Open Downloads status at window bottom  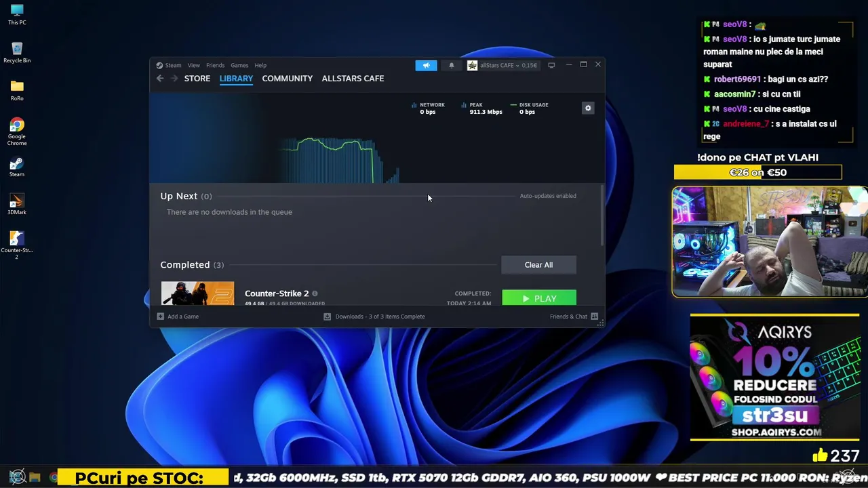coord(374,317)
